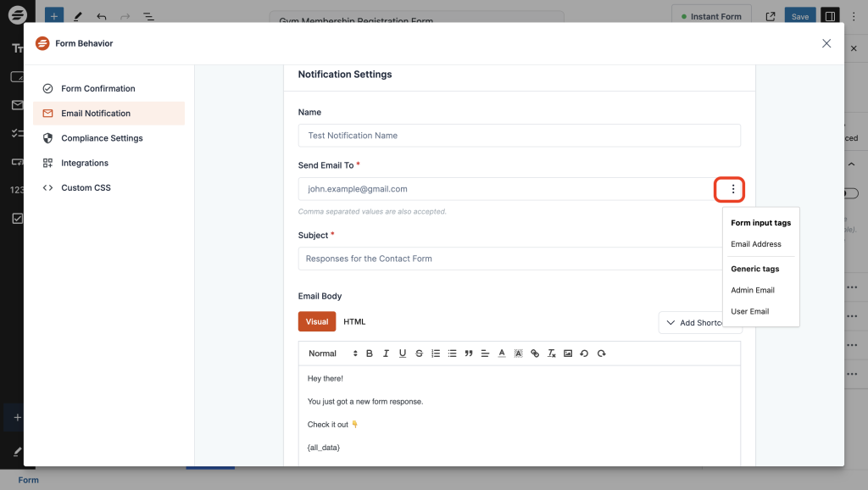This screenshot has width=868, height=490.
Task: Click the Subject input field
Action: click(x=509, y=259)
